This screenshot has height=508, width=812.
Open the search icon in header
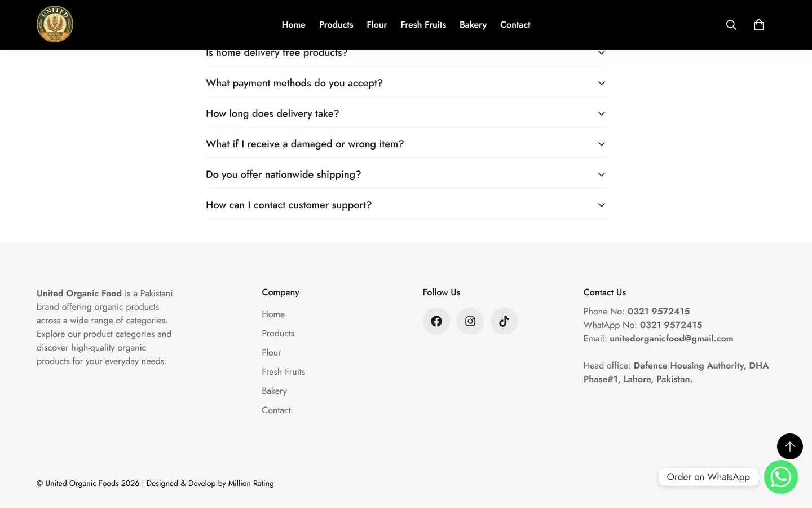click(731, 25)
